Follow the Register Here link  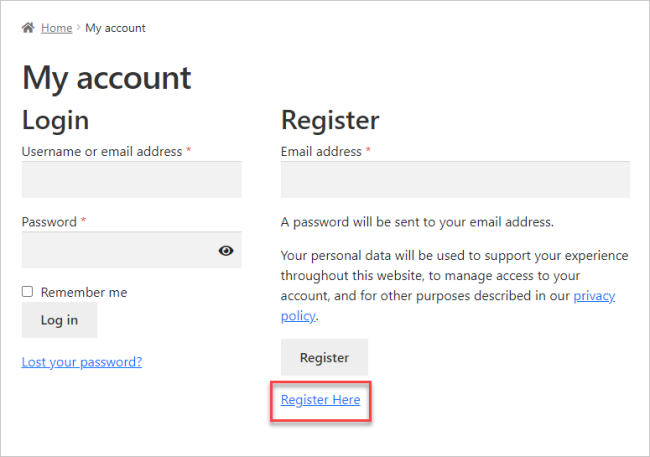320,400
